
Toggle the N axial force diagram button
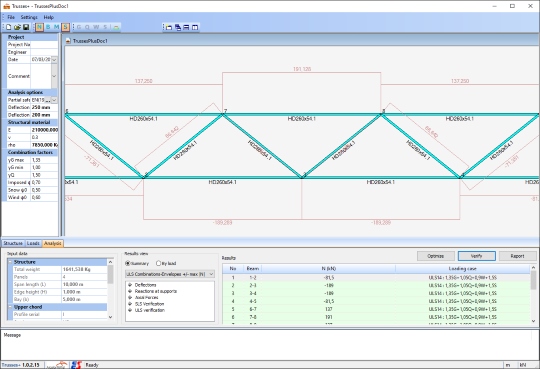point(39,27)
